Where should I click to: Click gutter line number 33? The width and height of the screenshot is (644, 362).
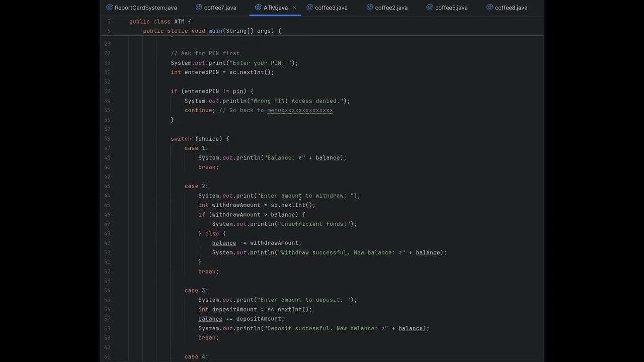pyautogui.click(x=107, y=92)
